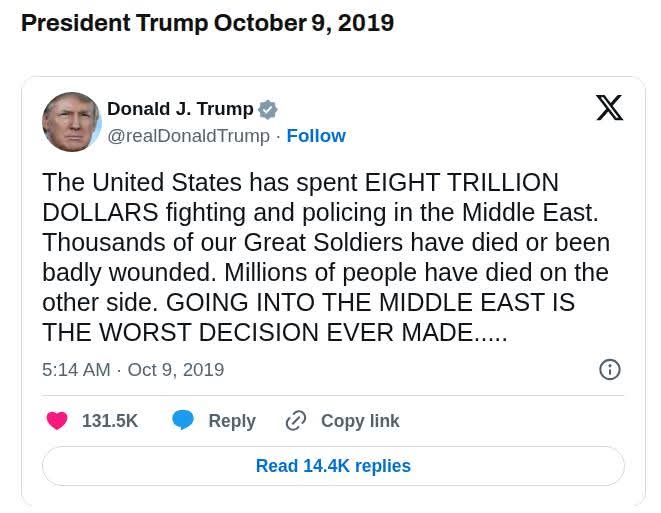
Task: Click the X logo icon
Action: (x=609, y=108)
